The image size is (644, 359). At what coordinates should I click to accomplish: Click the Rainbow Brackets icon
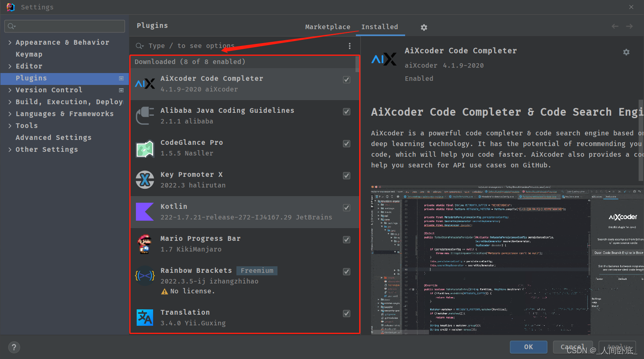click(145, 276)
